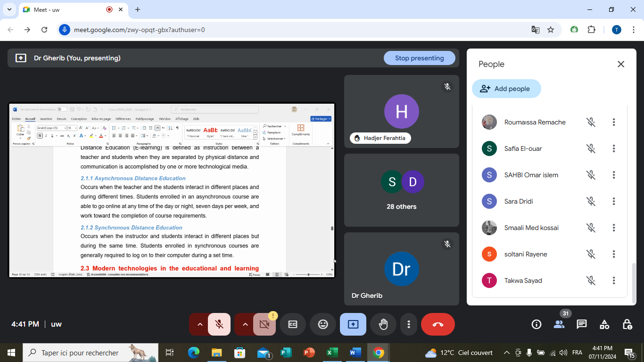The image size is (644, 362).
Task: Expand audio settings arrow beside microphone
Action: (200, 324)
